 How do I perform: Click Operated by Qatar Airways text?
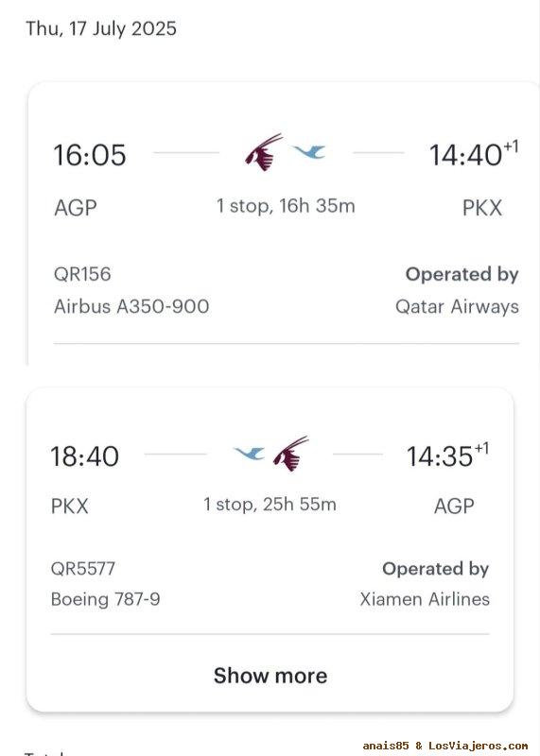click(457, 290)
